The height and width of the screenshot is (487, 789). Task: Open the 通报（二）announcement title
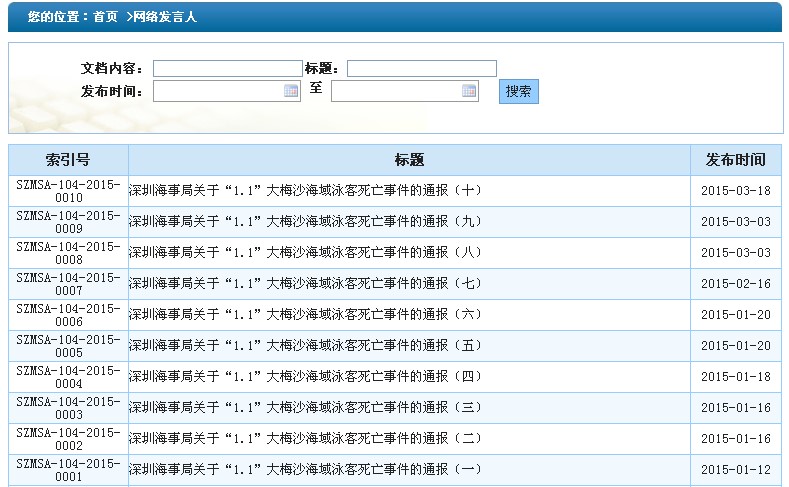[305, 439]
